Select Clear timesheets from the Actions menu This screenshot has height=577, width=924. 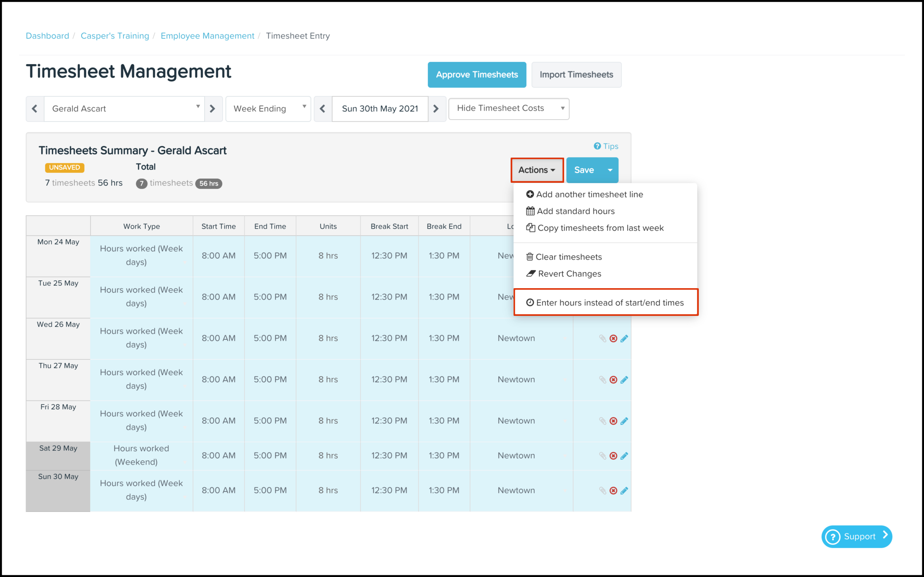(564, 257)
